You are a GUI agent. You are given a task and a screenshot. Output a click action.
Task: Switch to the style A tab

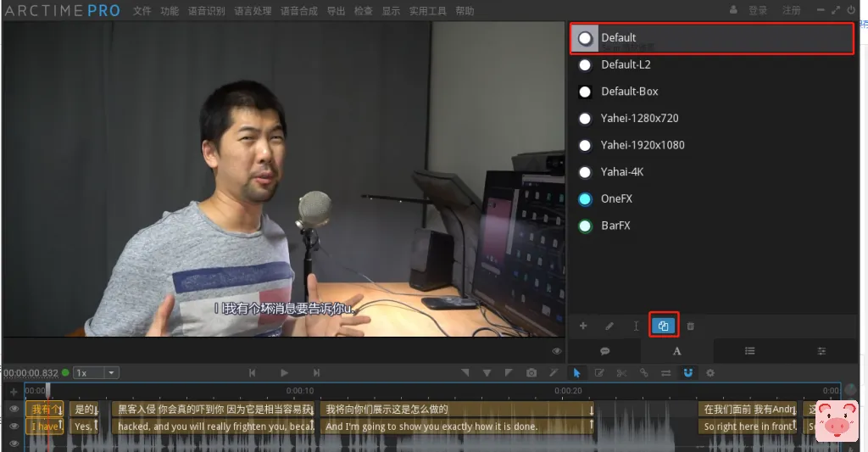pyautogui.click(x=676, y=350)
